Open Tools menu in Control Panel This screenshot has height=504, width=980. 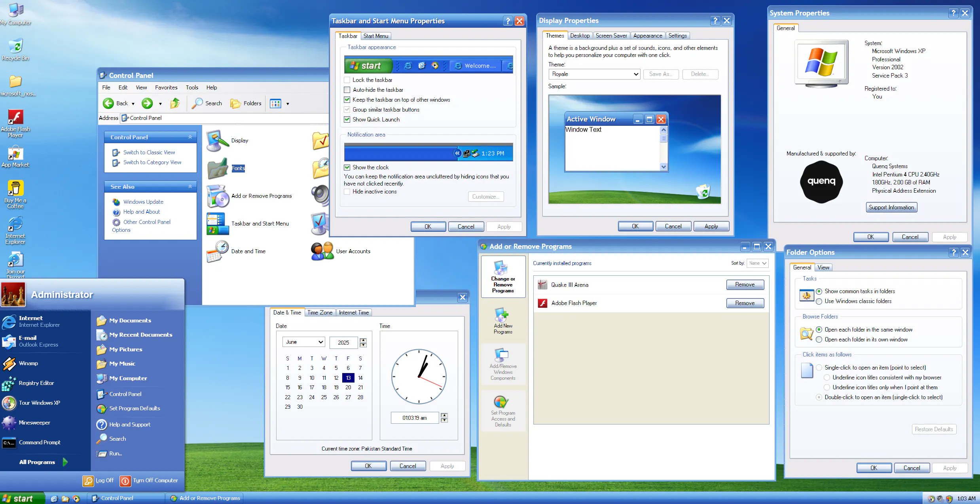(x=192, y=87)
